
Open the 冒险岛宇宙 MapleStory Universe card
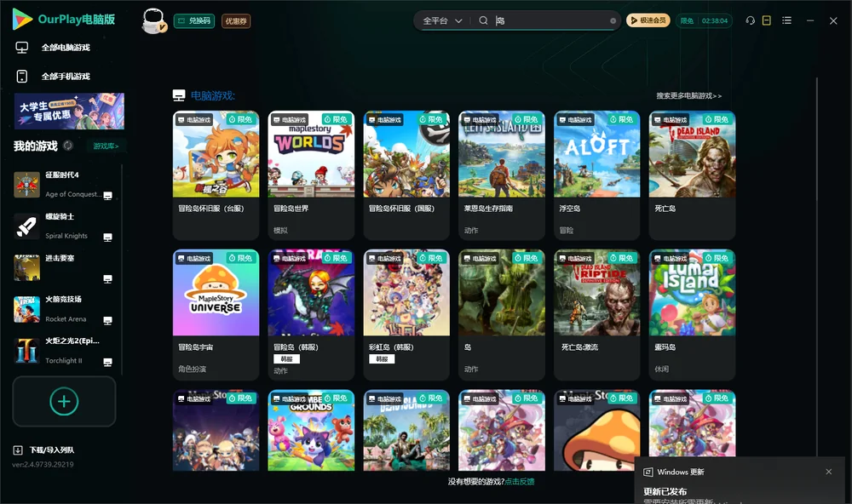[x=216, y=314]
